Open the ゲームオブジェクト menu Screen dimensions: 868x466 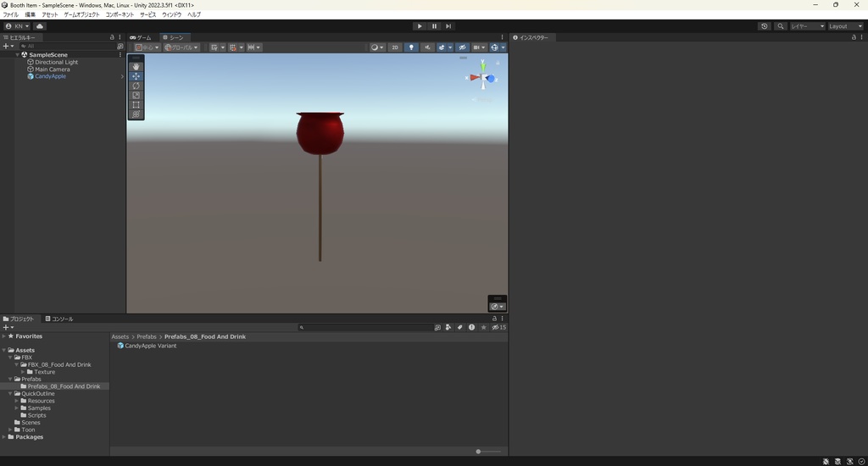(x=82, y=14)
